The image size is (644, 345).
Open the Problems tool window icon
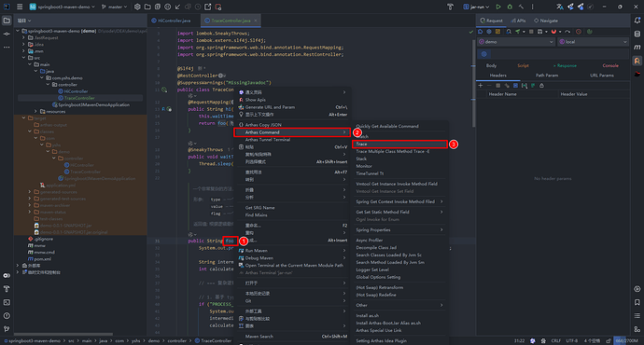click(x=7, y=316)
